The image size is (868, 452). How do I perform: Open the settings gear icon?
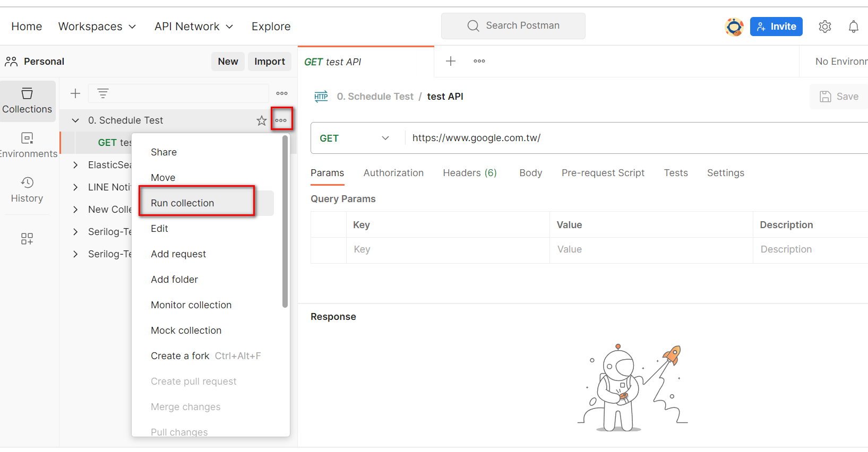(824, 27)
